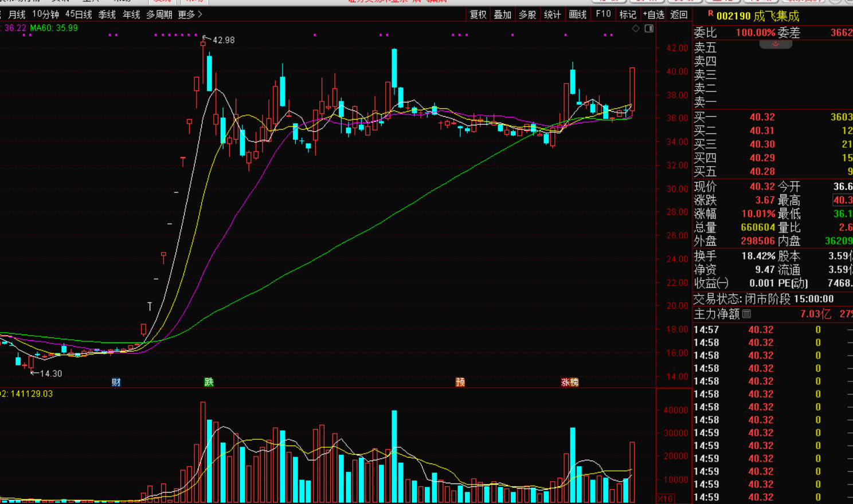853x504 pixels.
Task: Click the X10 volume scale indicator
Action: click(x=665, y=498)
